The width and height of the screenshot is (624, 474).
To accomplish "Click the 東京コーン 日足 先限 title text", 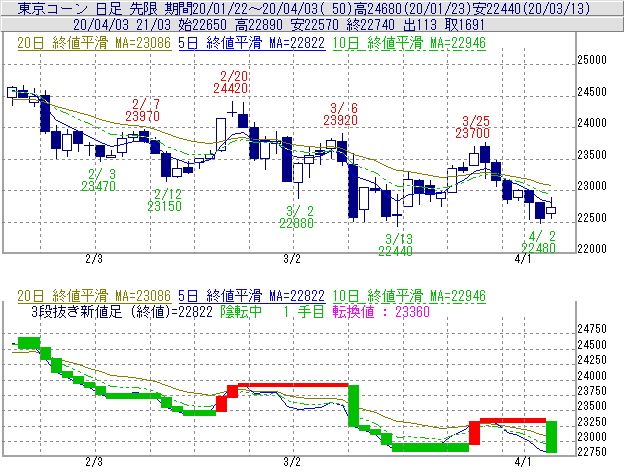I will click(88, 8).
